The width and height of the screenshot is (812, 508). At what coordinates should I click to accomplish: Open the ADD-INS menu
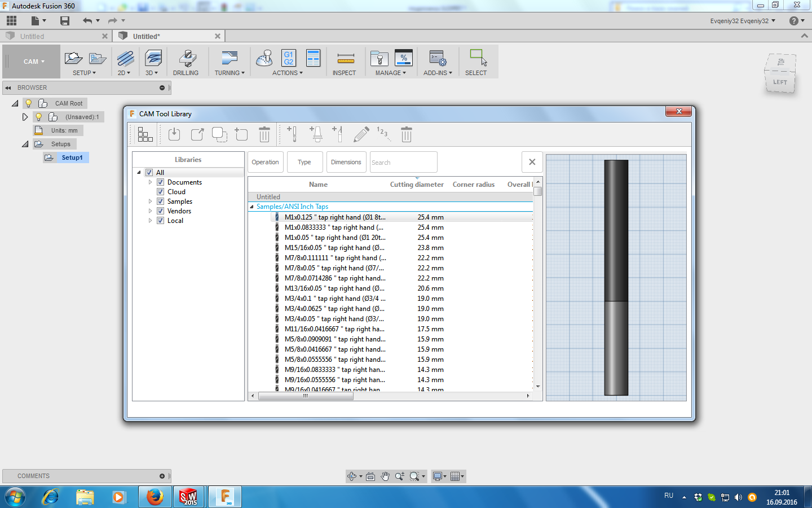[438, 73]
